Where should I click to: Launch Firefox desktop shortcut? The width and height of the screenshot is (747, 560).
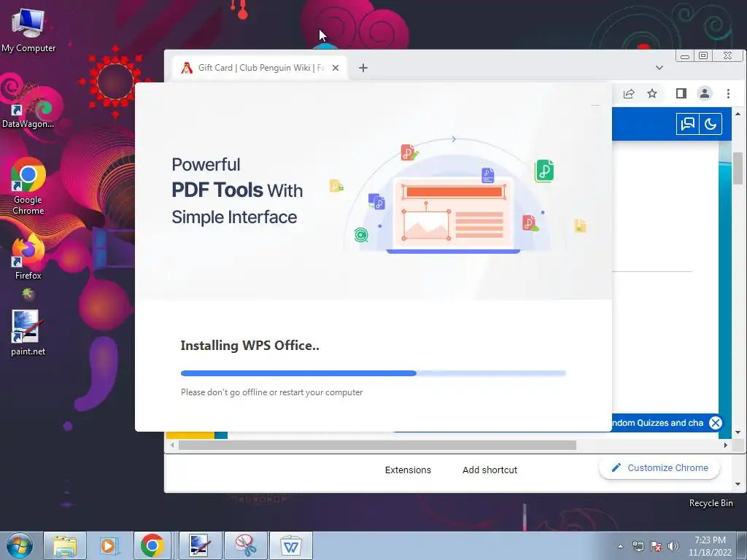(28, 256)
